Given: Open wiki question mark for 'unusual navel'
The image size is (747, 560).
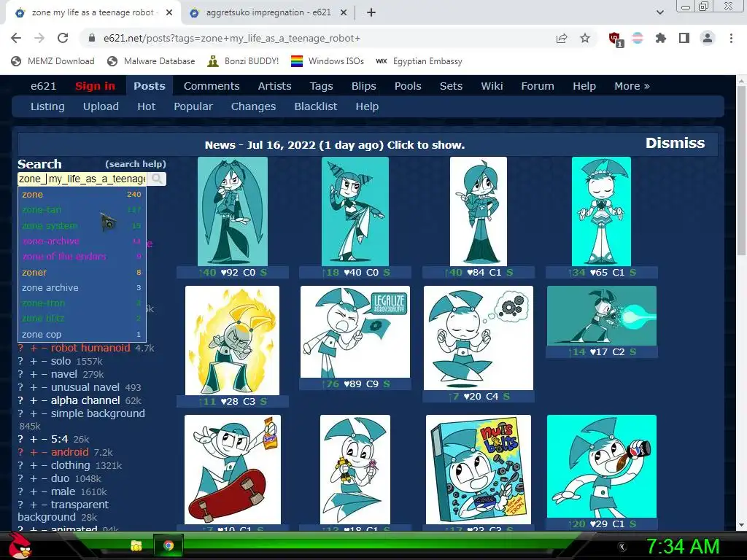Looking at the screenshot, I should (20, 388).
